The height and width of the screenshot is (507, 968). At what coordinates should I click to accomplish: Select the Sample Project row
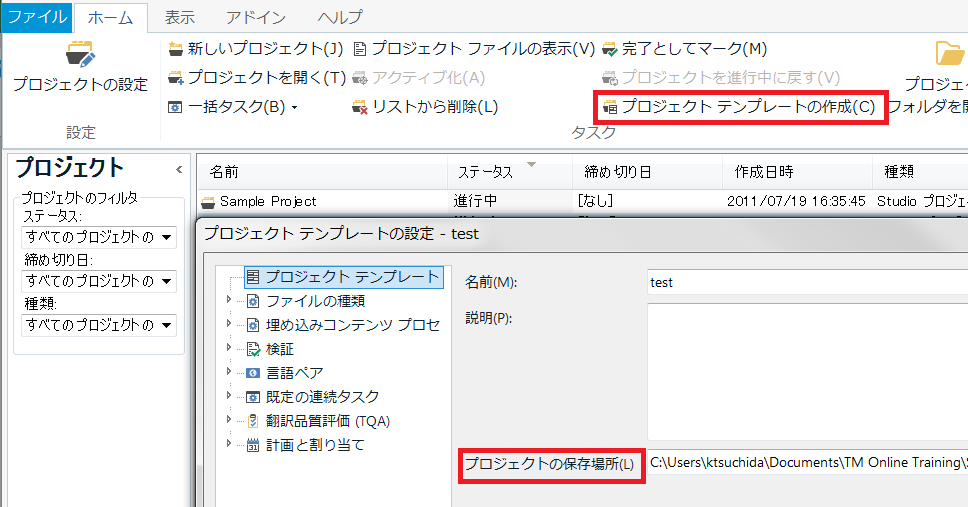pyautogui.click(x=267, y=201)
